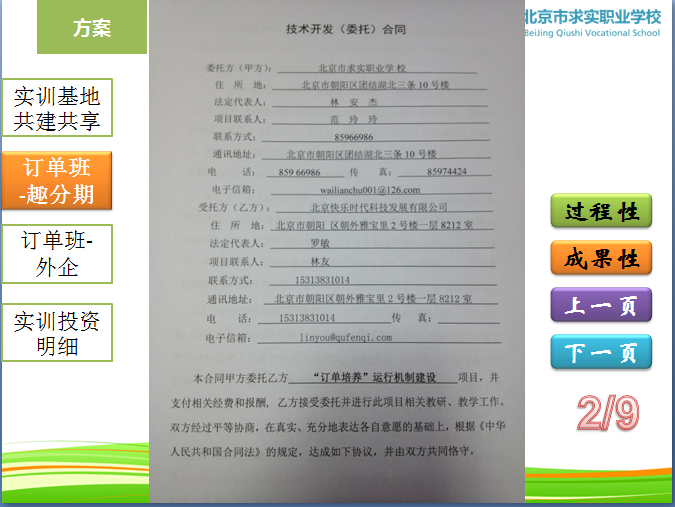Image resolution: width=675 pixels, height=507 pixels.
Task: Open the 订单班-外企 section
Action: 57,254
